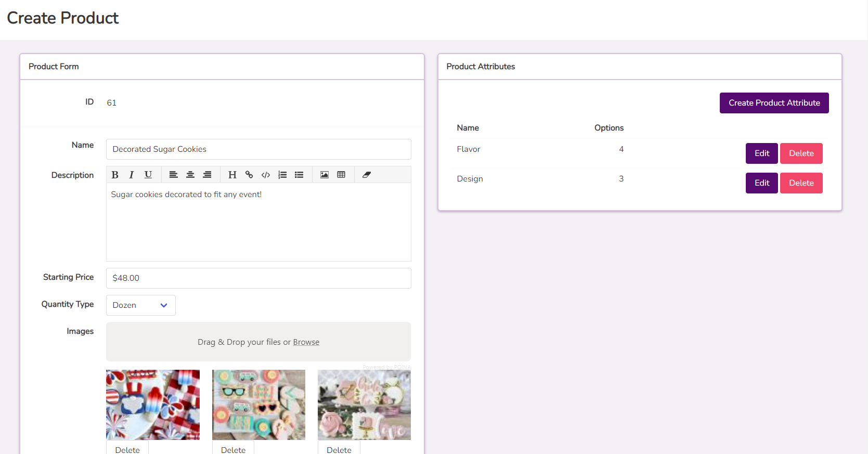Screen dimensions: 868x454
Task: Open the Quantity Type dropdown
Action: (x=140, y=305)
